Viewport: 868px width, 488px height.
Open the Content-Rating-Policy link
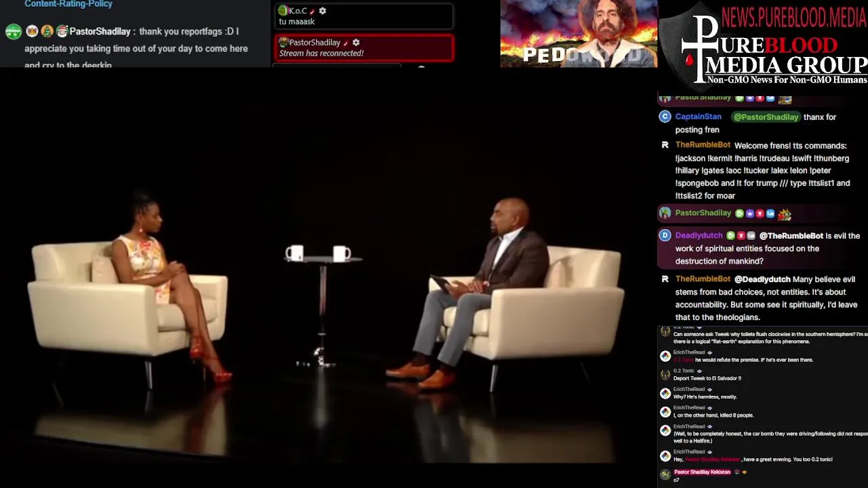[x=68, y=4]
